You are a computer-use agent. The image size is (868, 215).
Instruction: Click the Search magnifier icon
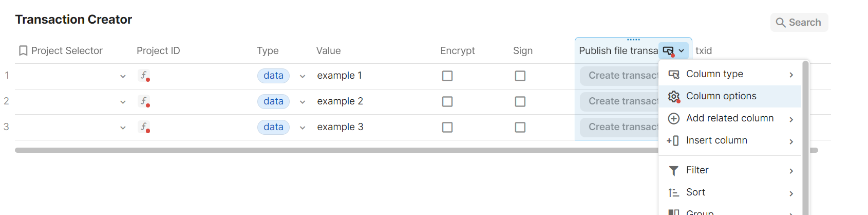click(780, 23)
